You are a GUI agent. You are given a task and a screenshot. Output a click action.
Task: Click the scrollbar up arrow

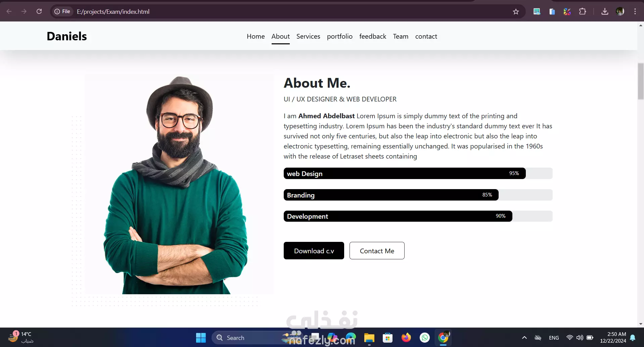tap(641, 26)
